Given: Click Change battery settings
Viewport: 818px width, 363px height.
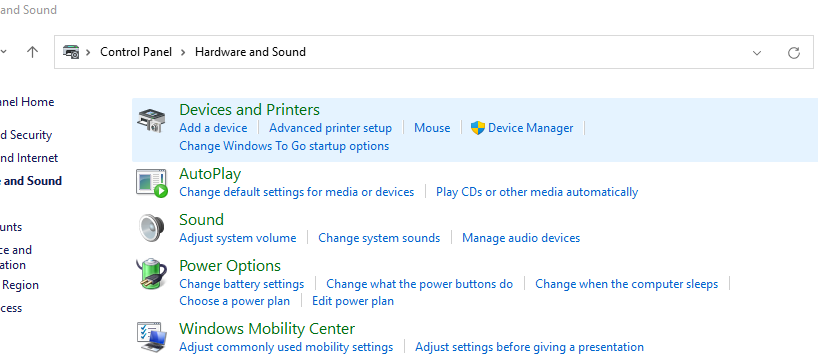Looking at the screenshot, I should 242,284.
